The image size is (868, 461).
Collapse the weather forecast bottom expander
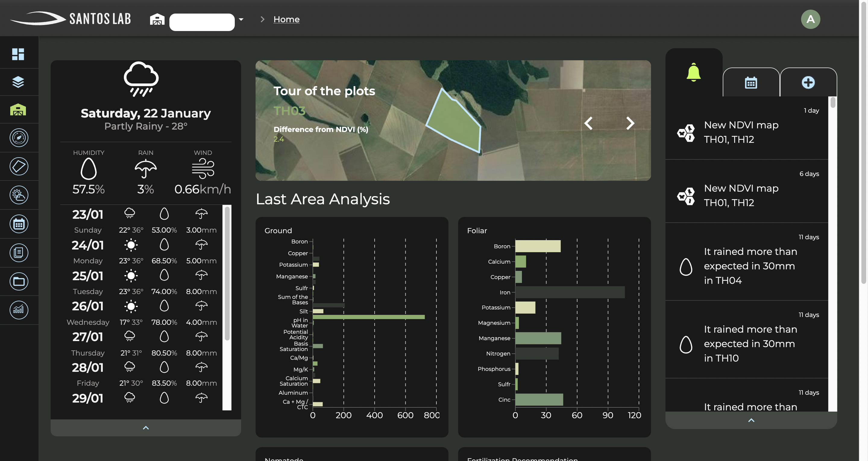(x=145, y=428)
